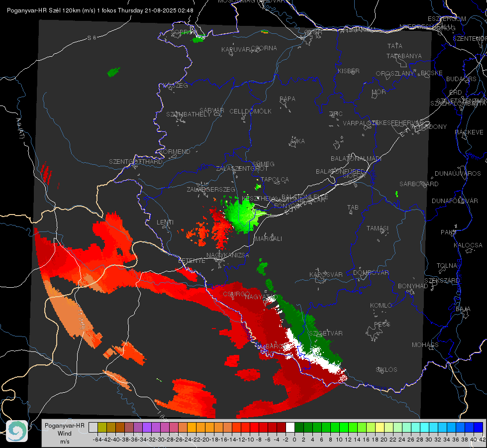This screenshot has width=487, height=448.
Task: Click the TATA city label
Action: tap(395, 46)
